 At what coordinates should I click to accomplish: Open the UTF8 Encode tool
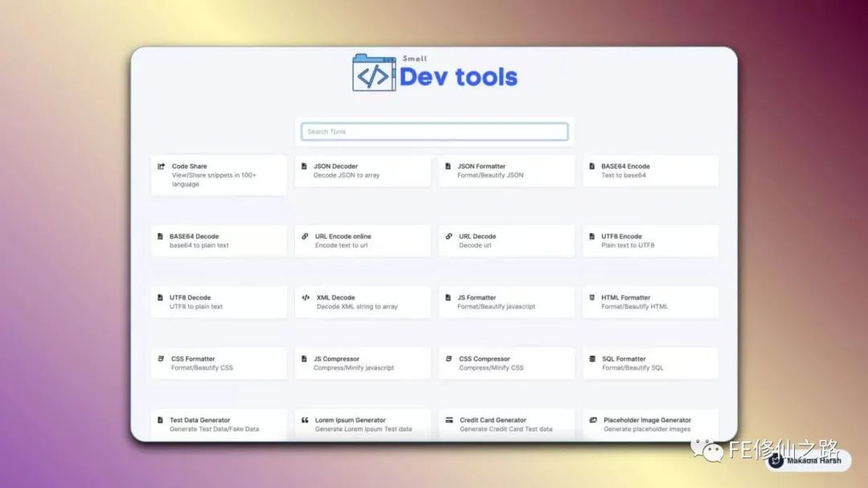649,240
